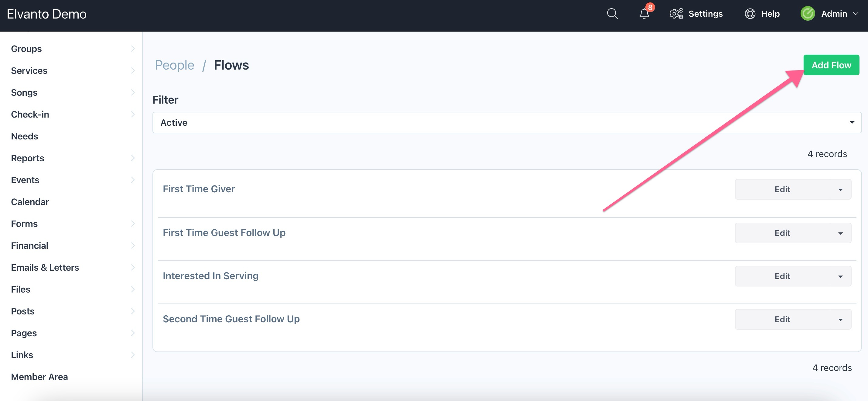
Task: Expand the Events chevron arrow
Action: pyautogui.click(x=133, y=180)
